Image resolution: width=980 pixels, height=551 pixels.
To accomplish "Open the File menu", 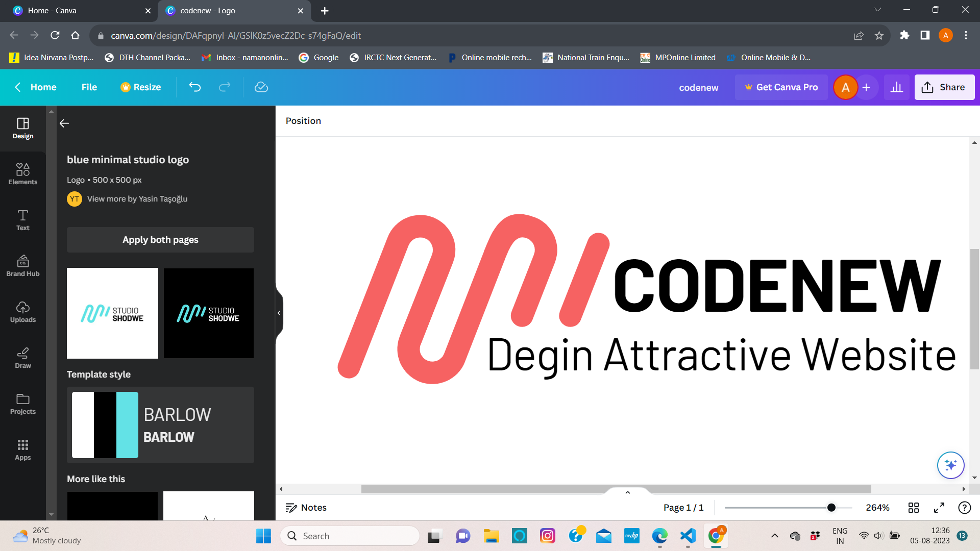I will tap(89, 87).
